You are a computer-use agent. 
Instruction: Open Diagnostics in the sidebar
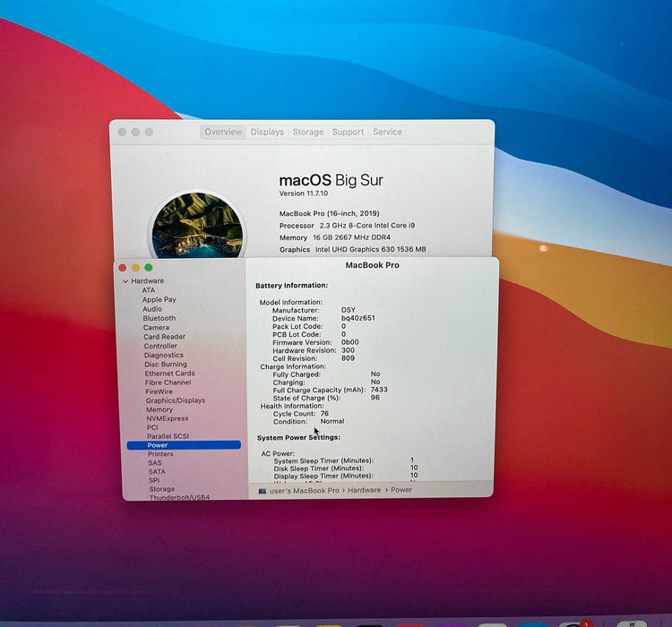click(164, 355)
